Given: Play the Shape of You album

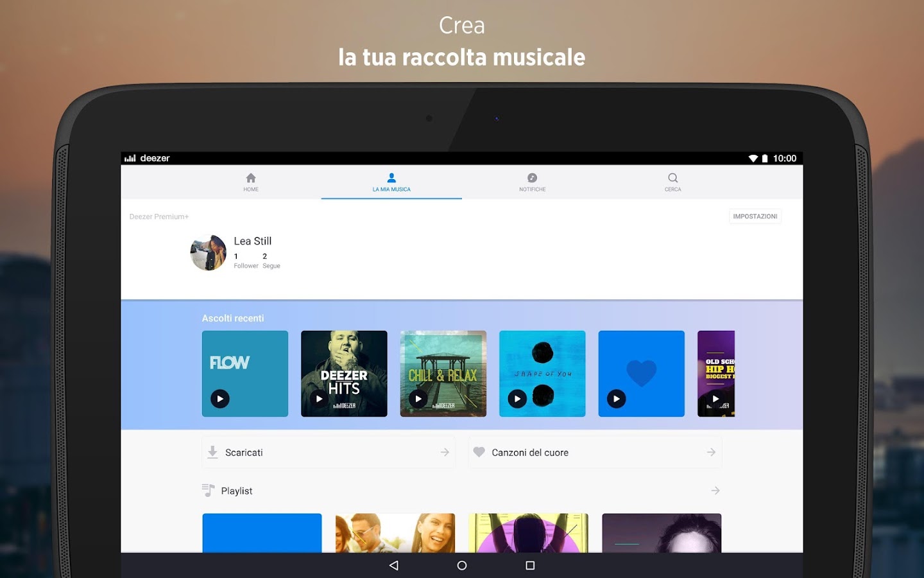Looking at the screenshot, I should tap(517, 399).
